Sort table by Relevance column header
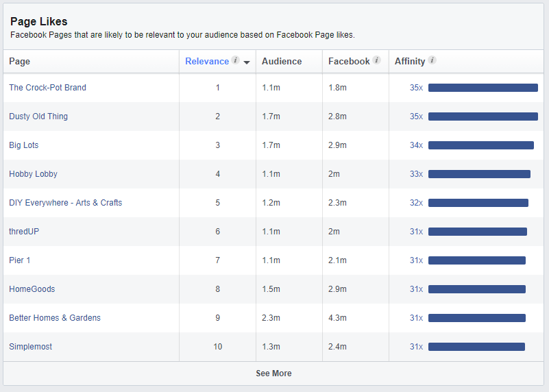The image size is (549, 392). pyautogui.click(x=207, y=61)
